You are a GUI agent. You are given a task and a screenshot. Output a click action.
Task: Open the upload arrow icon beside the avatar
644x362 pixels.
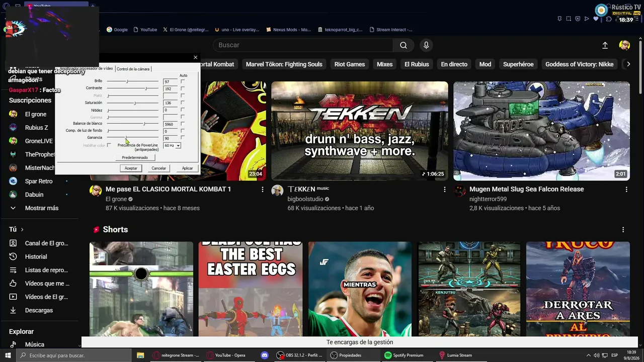(x=605, y=45)
